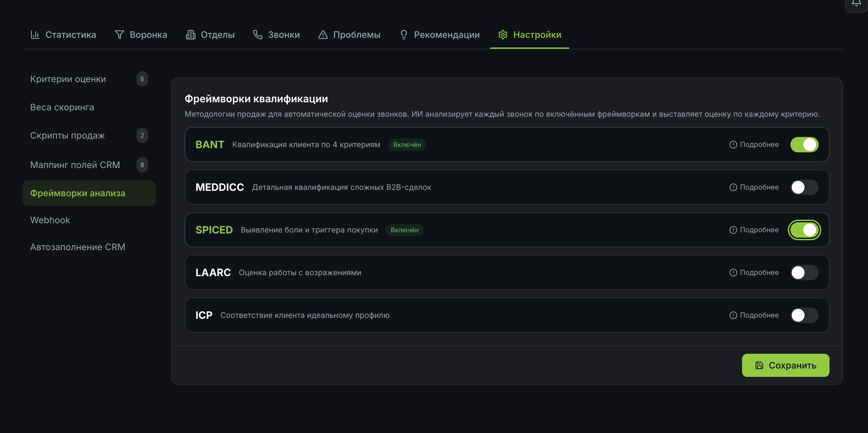Click the lightbulb icon for Рекомендации
The width and height of the screenshot is (868, 433).
pyautogui.click(x=404, y=35)
